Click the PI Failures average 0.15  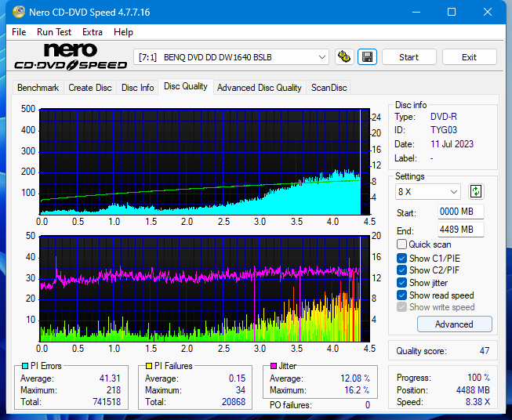(x=237, y=378)
